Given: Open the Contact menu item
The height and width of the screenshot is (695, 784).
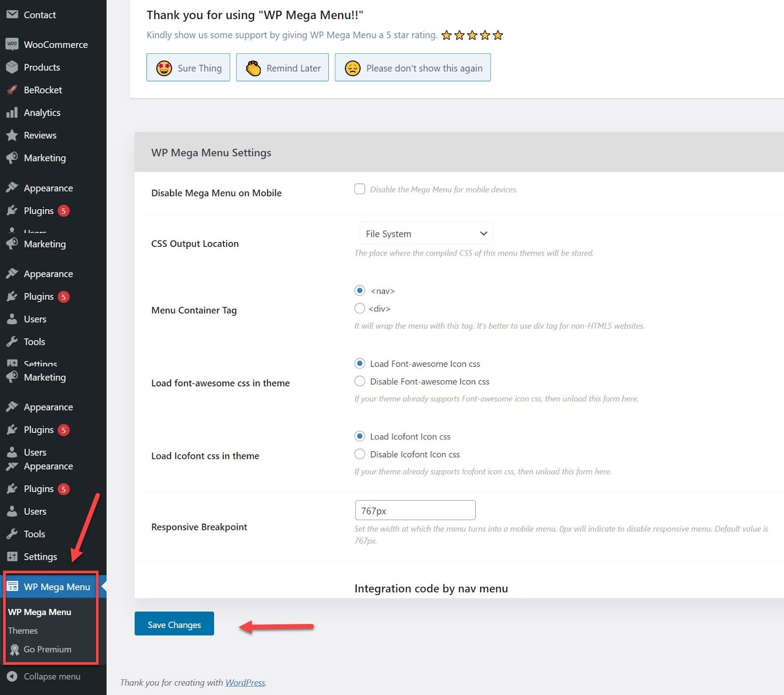Looking at the screenshot, I should point(40,15).
